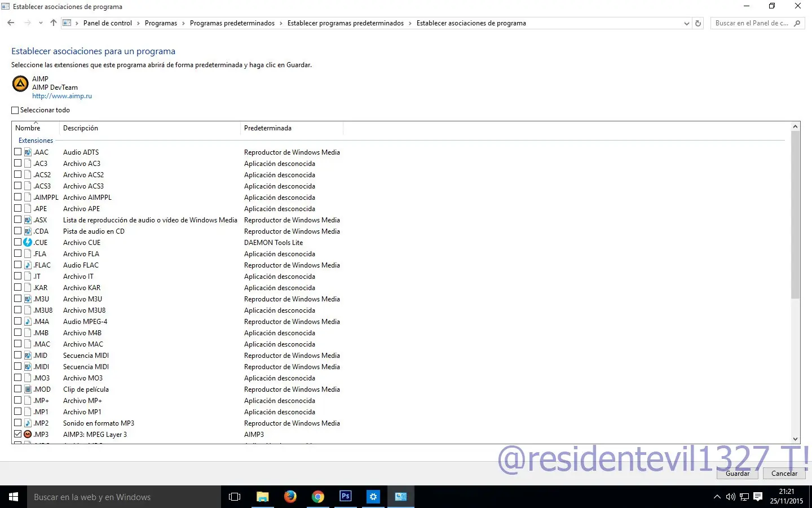812x508 pixels.
Task: Click the video clip icon beside .MOD
Action: 28,389
